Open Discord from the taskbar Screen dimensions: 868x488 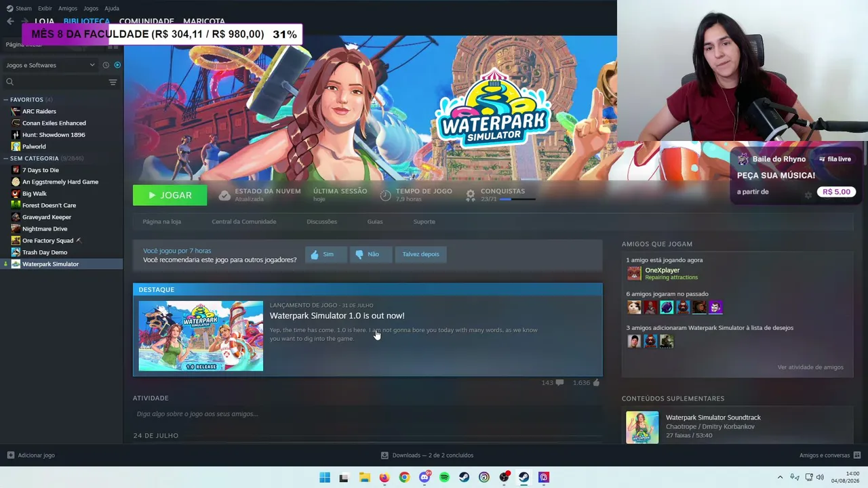pyautogui.click(x=425, y=477)
